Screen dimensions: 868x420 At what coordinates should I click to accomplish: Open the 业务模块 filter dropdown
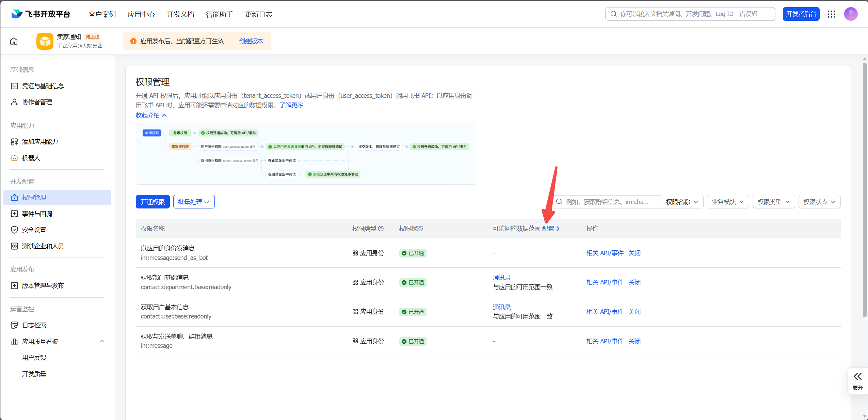728,202
